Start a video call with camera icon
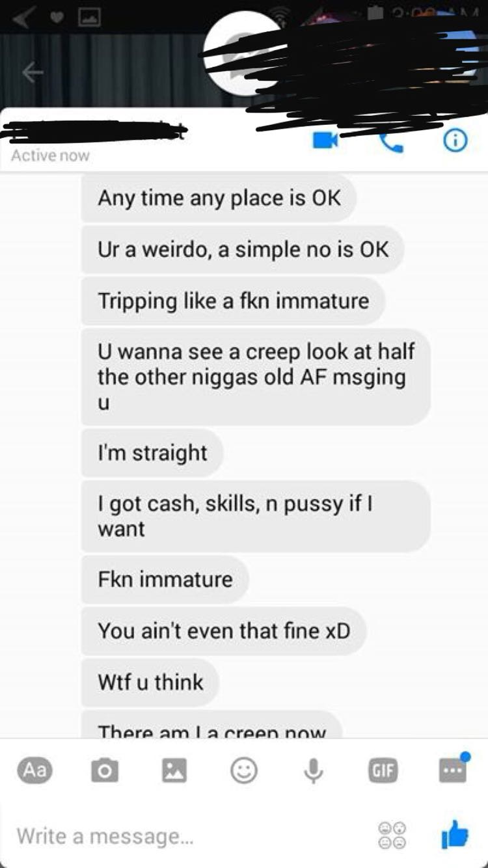 324,139
